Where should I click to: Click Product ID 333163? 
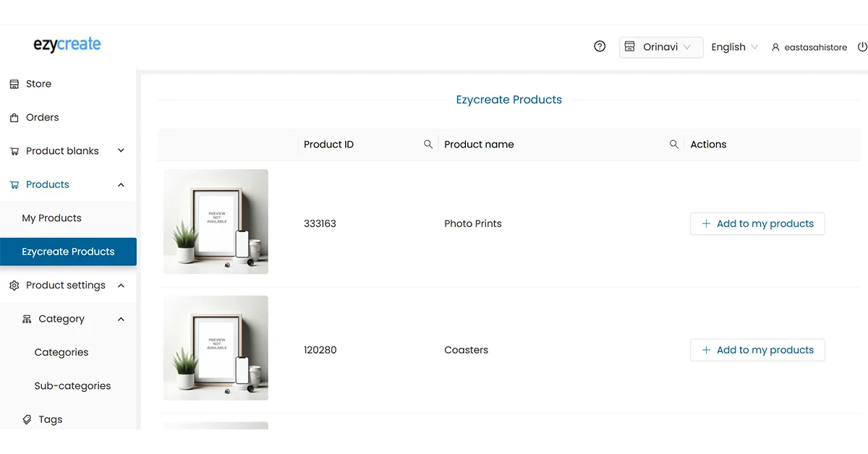tap(320, 223)
